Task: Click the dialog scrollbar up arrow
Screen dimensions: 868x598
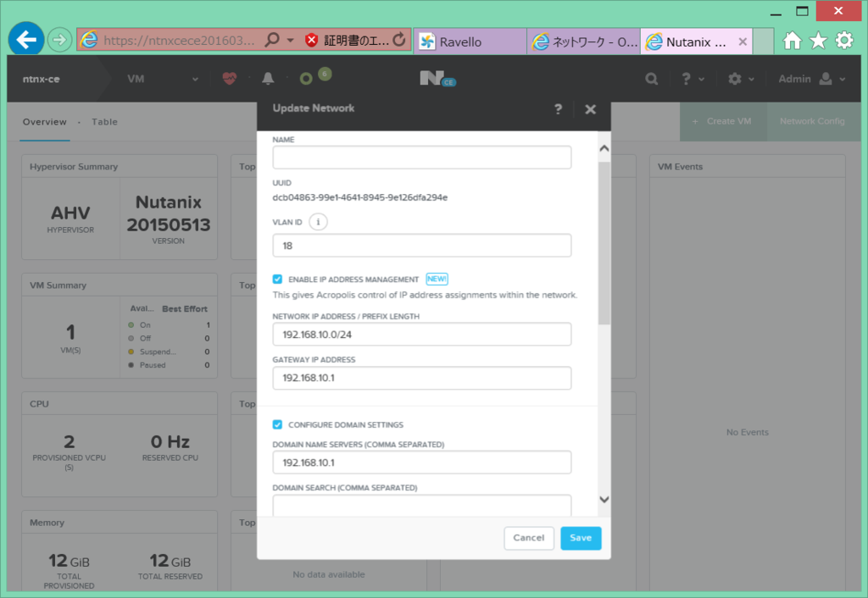Action: coord(604,148)
